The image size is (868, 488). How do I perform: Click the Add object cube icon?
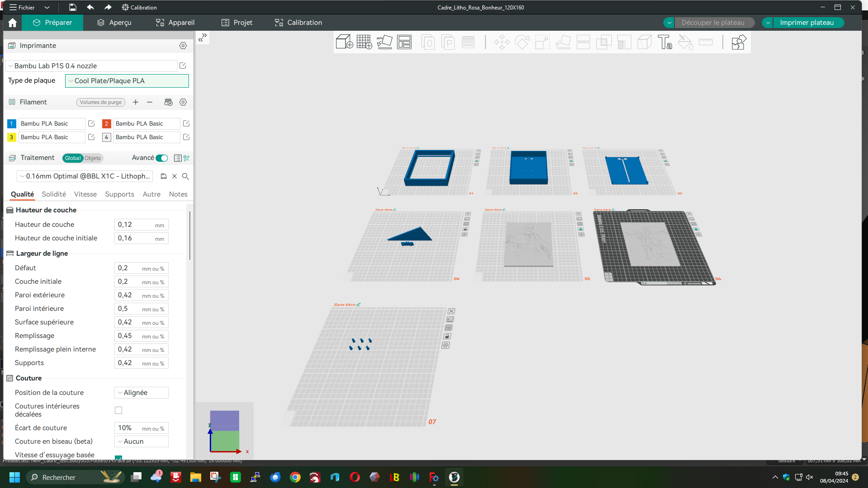(x=344, y=42)
